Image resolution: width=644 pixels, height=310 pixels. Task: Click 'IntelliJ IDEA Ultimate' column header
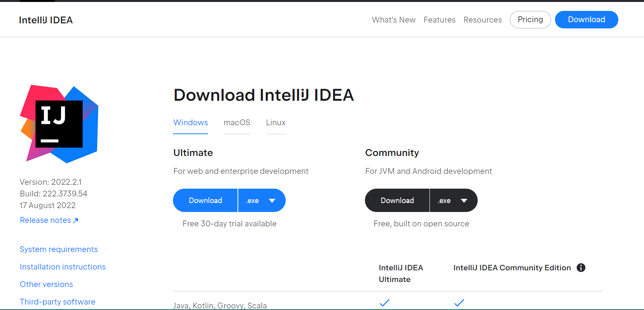point(401,273)
